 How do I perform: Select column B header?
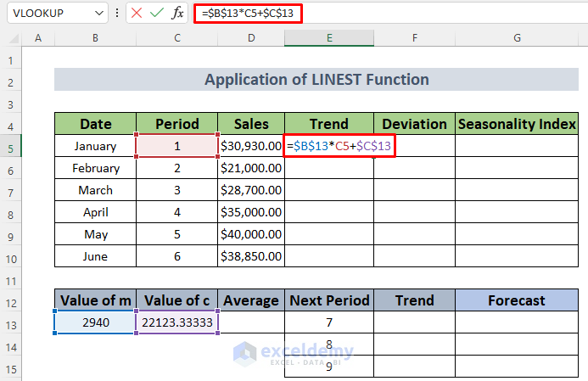pyautogui.click(x=94, y=39)
